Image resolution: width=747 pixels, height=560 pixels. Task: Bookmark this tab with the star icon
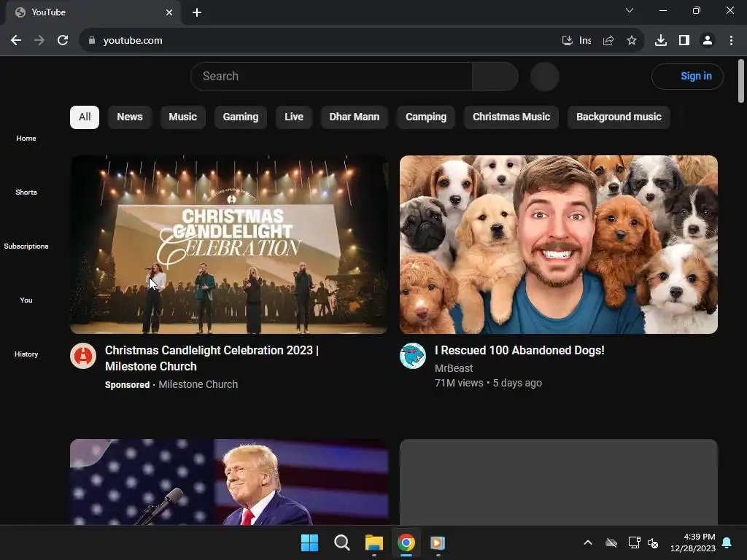click(632, 41)
